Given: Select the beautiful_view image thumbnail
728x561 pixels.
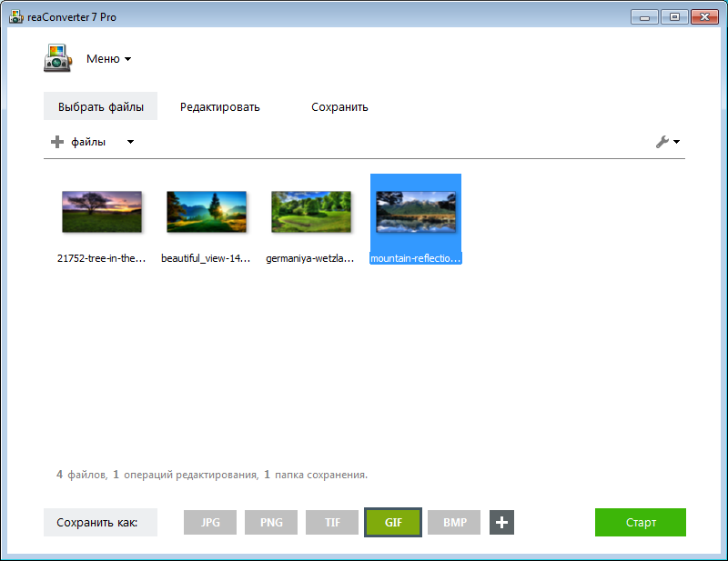Looking at the screenshot, I should [x=207, y=211].
